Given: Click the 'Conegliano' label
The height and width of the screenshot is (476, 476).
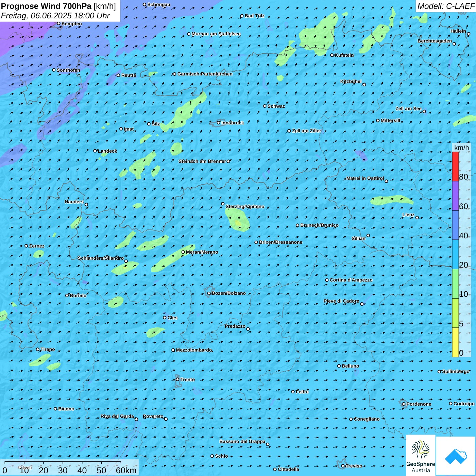Looking at the screenshot, I should click(x=367, y=419).
